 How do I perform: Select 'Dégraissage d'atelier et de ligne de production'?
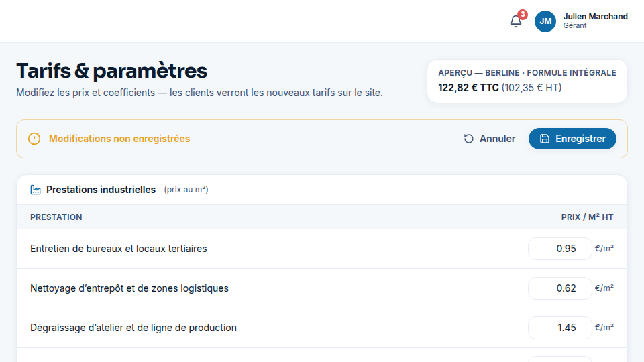[322, 328]
